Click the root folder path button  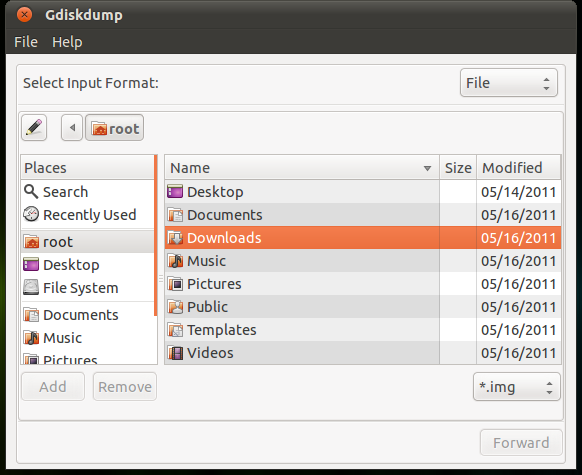[115, 128]
